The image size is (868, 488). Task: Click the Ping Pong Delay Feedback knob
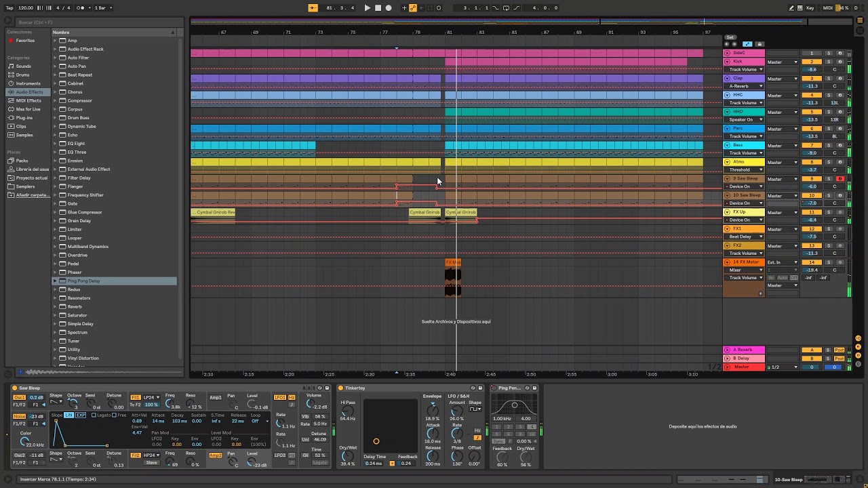pos(502,456)
